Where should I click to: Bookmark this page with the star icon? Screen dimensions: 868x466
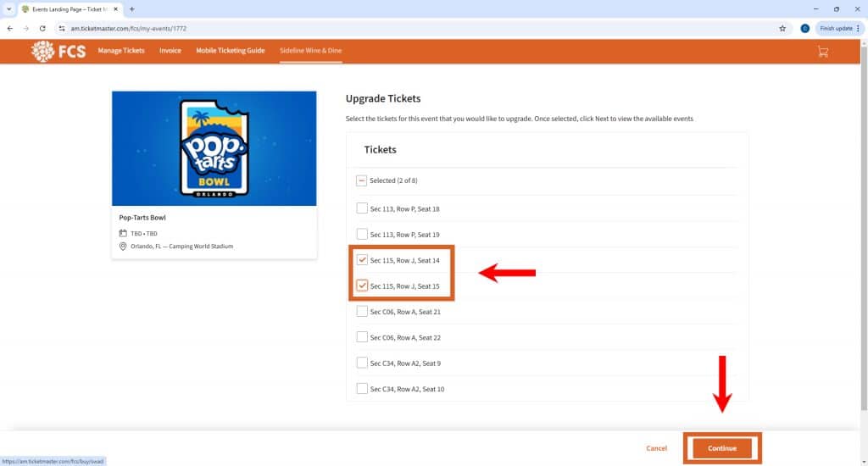(782, 28)
